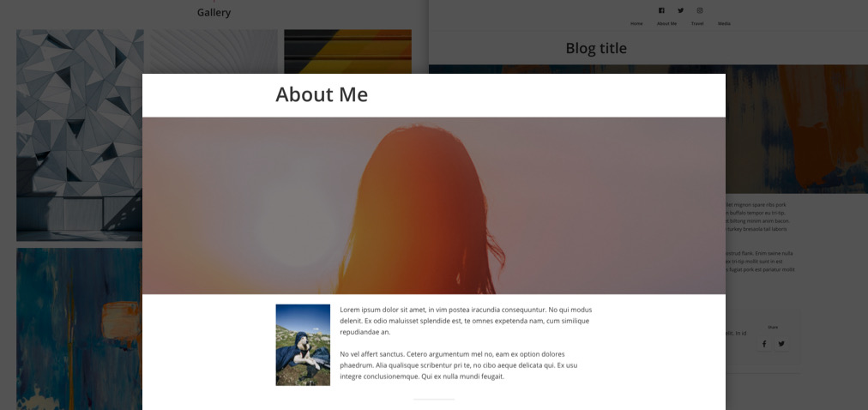This screenshot has height=410, width=868.
Task: Open the Instagram icon in blog header
Action: [x=700, y=10]
